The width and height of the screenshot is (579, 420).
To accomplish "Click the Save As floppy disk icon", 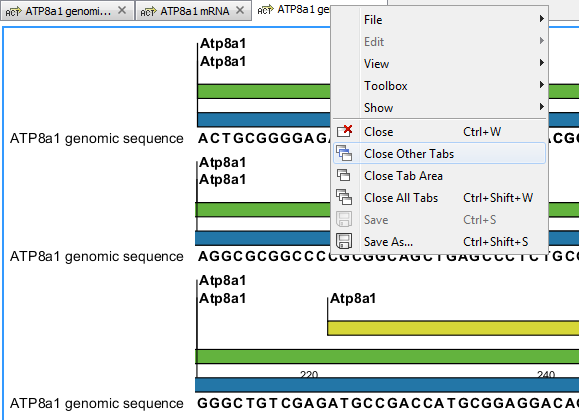I will tap(344, 241).
